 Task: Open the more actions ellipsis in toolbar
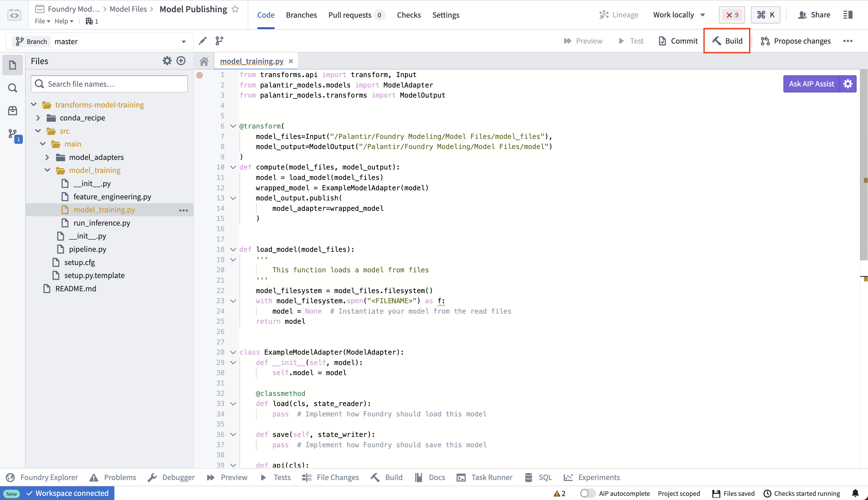(x=848, y=41)
